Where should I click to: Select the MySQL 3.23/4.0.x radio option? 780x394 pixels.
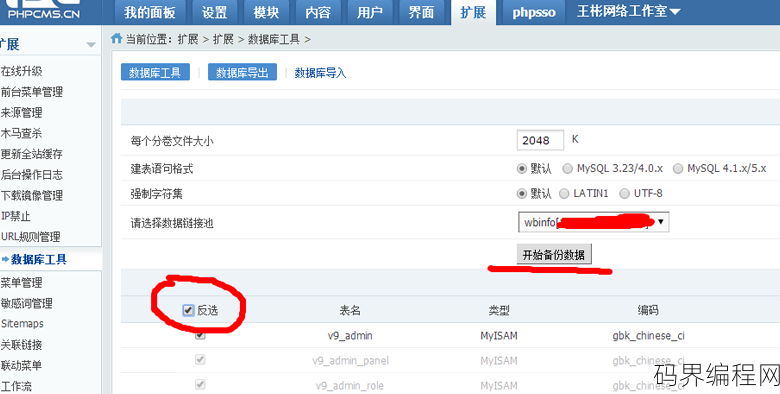[x=567, y=169]
